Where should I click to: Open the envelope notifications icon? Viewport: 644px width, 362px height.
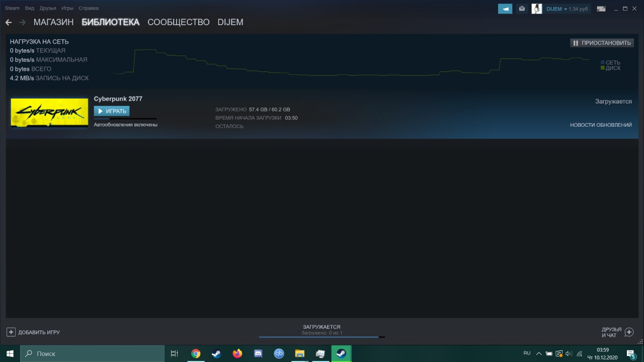(x=522, y=9)
